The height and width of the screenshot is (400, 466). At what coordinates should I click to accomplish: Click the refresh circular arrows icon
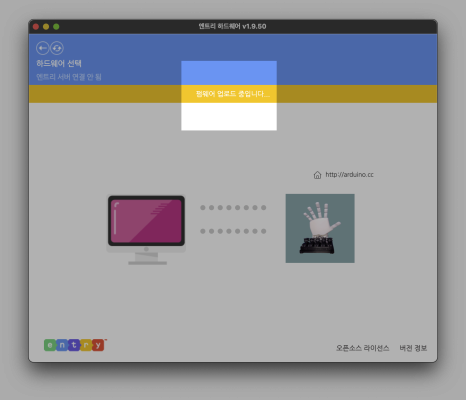tap(57, 48)
